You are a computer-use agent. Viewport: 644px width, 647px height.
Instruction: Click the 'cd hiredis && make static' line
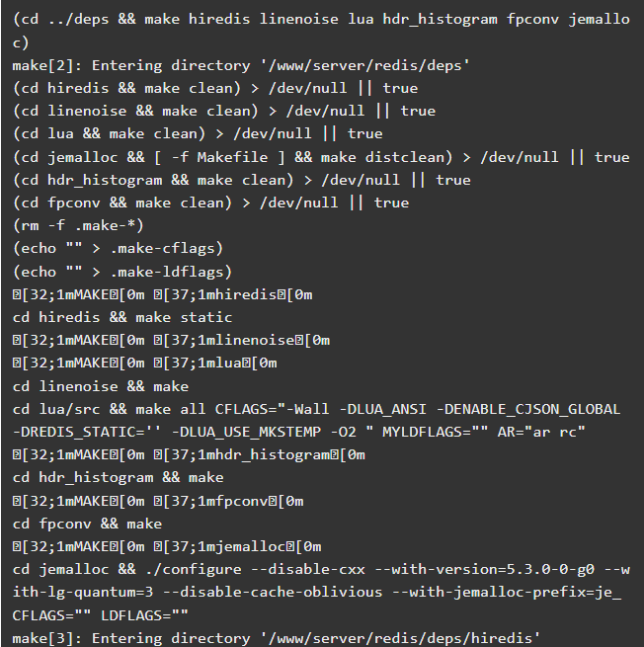122,317
